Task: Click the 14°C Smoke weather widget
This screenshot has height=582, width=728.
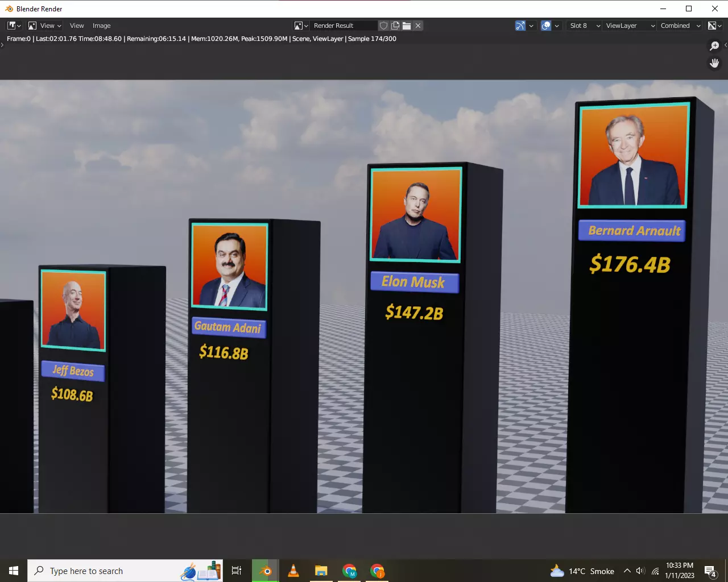Action: (x=582, y=571)
